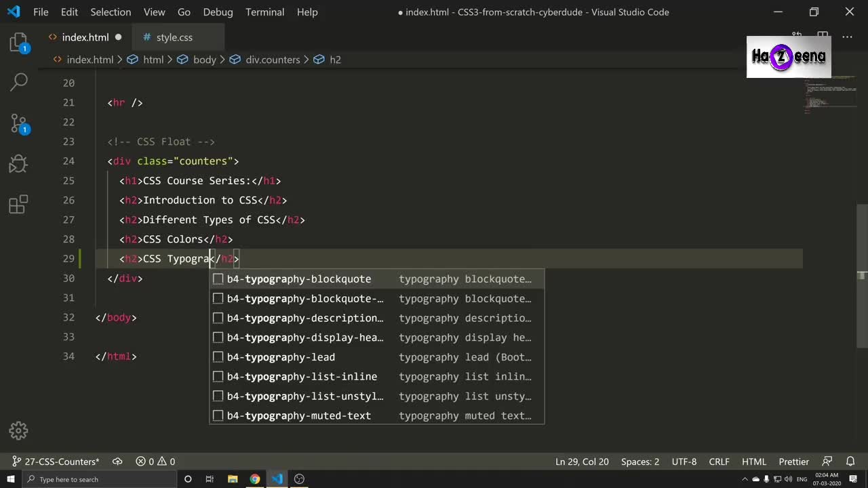Open the Selection menu

(x=111, y=12)
